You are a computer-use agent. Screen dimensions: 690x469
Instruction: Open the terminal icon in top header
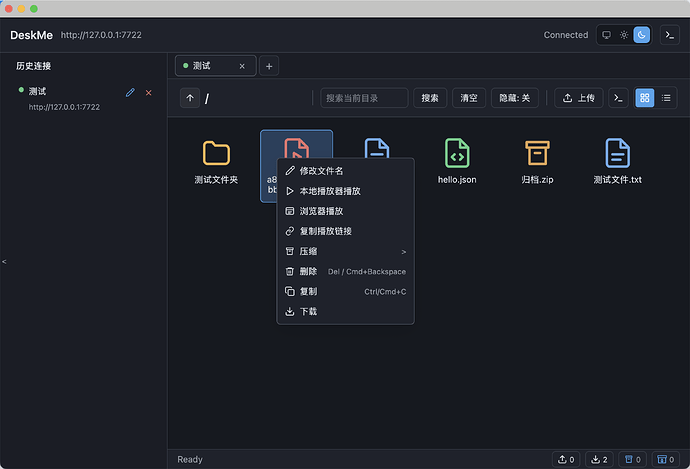pyautogui.click(x=669, y=35)
